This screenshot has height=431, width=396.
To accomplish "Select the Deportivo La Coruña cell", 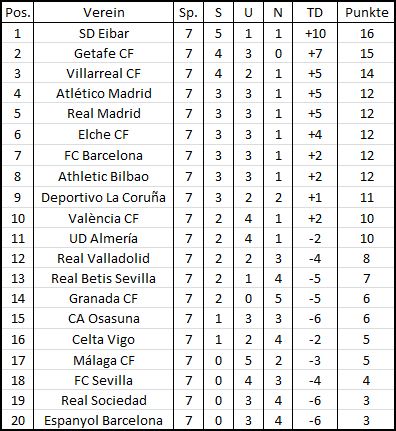I will tap(103, 197).
